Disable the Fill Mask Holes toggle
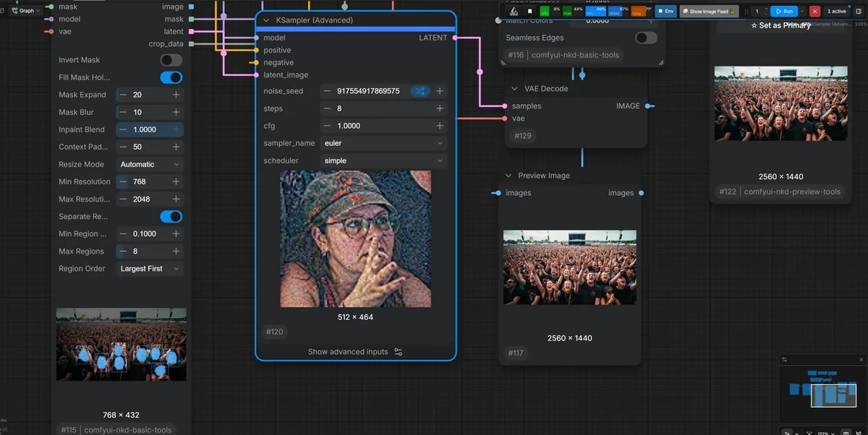868x435 pixels. pyautogui.click(x=171, y=77)
